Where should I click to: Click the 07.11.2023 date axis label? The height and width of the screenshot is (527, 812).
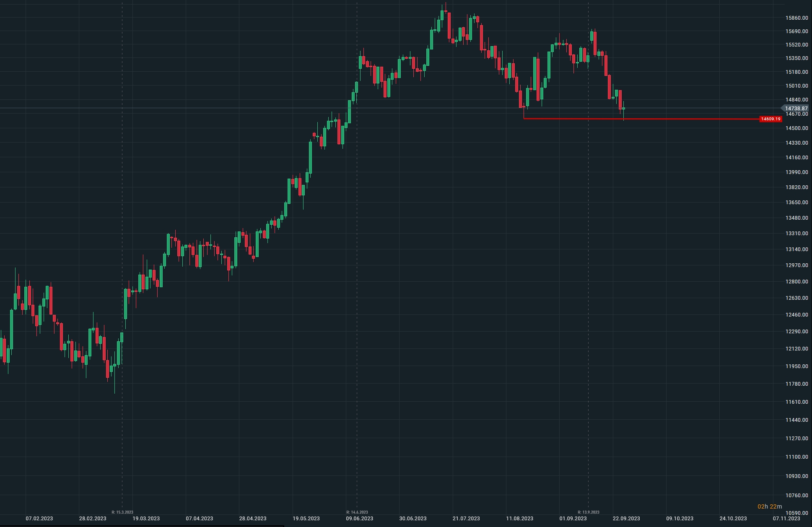pos(786,519)
